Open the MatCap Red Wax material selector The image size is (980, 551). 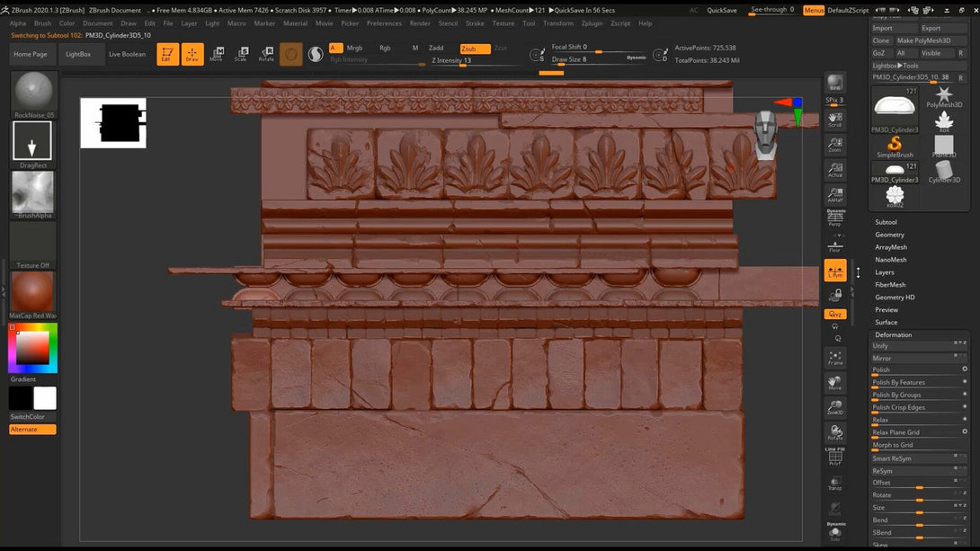pos(33,295)
